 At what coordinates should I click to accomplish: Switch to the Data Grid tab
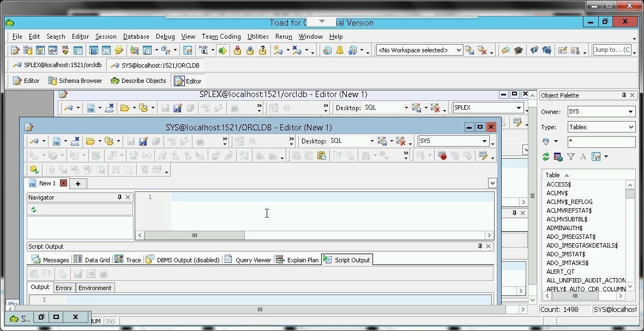pyautogui.click(x=92, y=260)
